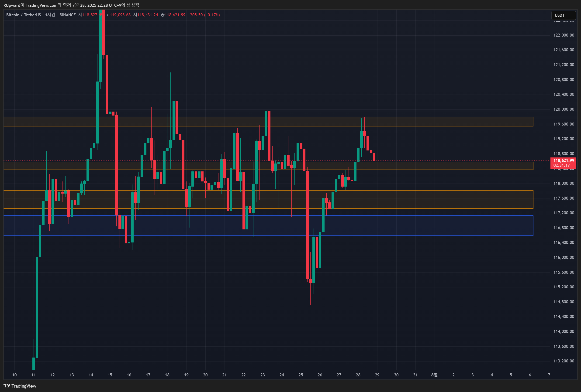Click the 121,600.00 price axis label
Screen dimensions: 581x392
click(x=564, y=50)
